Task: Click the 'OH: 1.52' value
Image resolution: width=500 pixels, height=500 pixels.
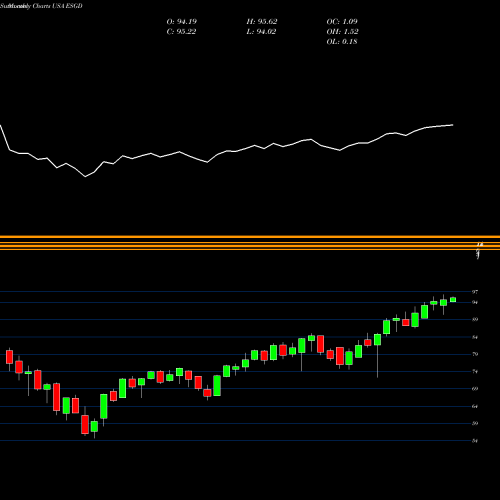Action: [x=342, y=32]
